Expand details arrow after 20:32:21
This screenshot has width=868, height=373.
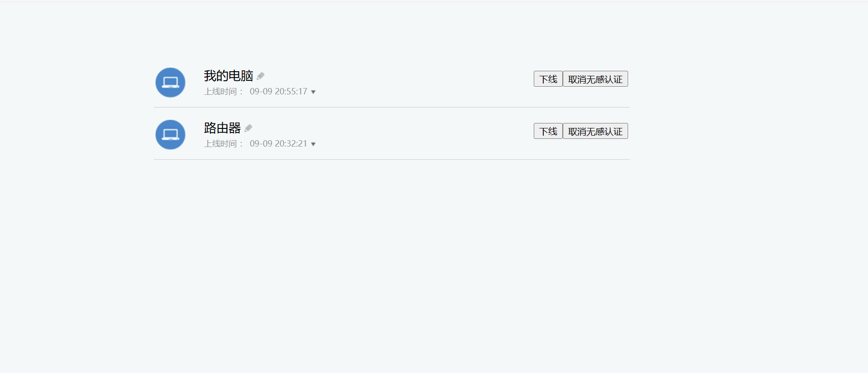click(x=313, y=144)
